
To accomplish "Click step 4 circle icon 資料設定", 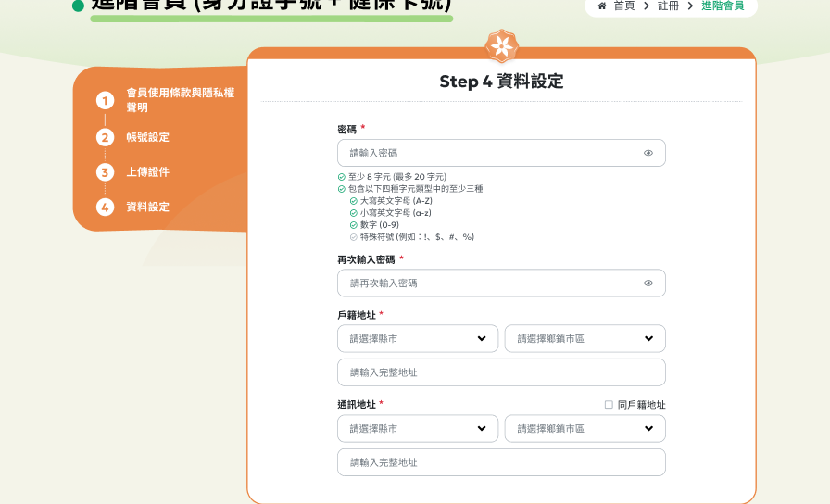I will [105, 208].
